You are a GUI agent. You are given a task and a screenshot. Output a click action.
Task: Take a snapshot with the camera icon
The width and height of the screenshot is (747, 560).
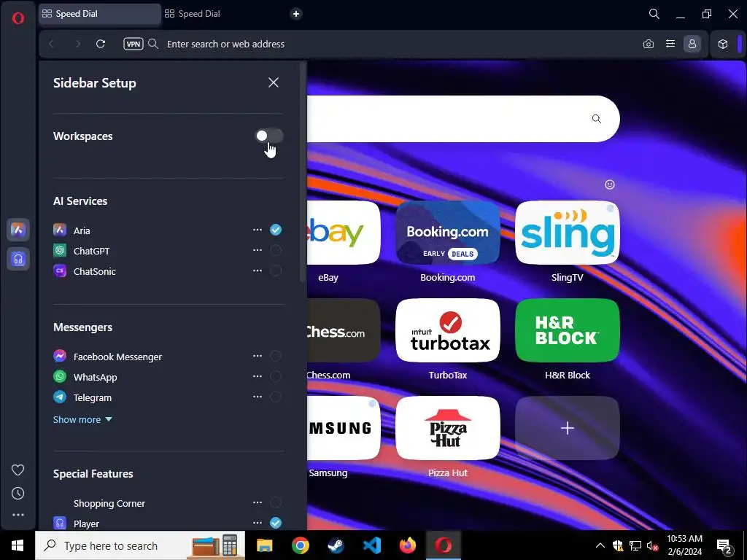pyautogui.click(x=649, y=44)
